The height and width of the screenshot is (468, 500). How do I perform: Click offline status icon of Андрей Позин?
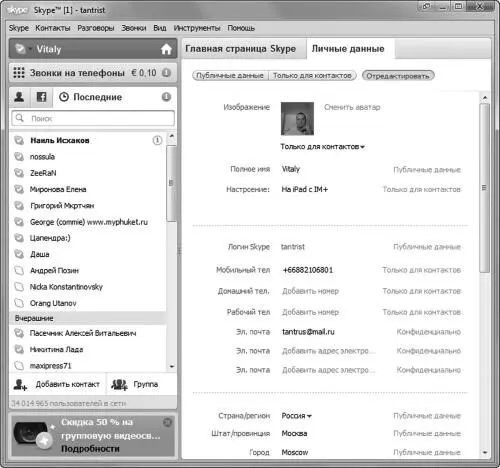coord(19,270)
